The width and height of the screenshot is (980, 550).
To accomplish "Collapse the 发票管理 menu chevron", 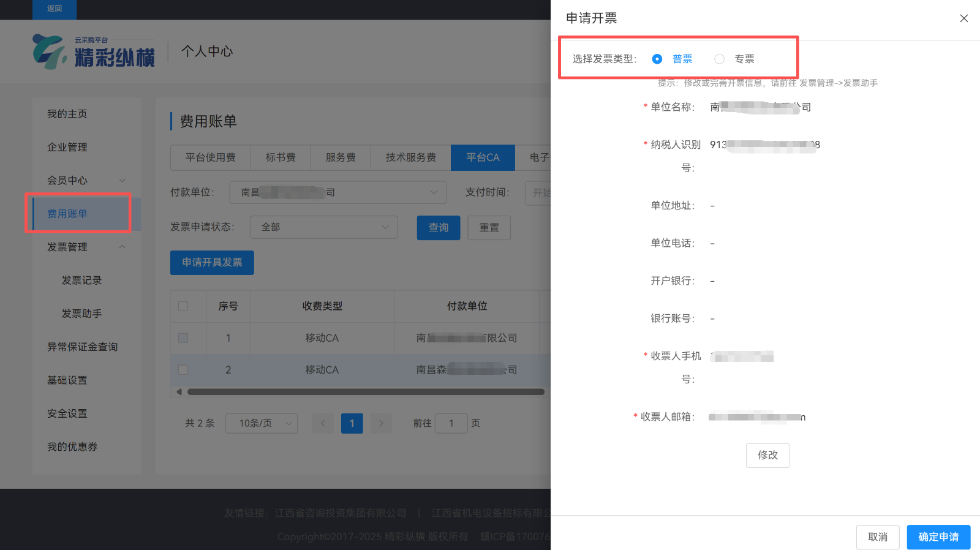I will pos(123,247).
